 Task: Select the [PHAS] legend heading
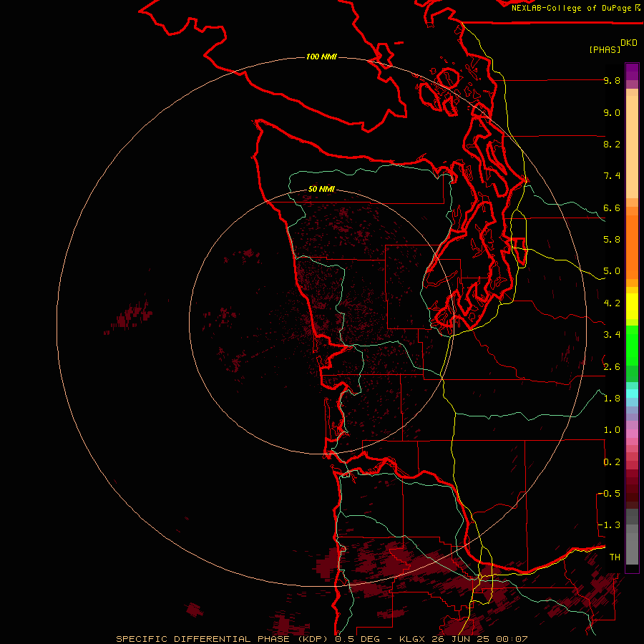605,49
